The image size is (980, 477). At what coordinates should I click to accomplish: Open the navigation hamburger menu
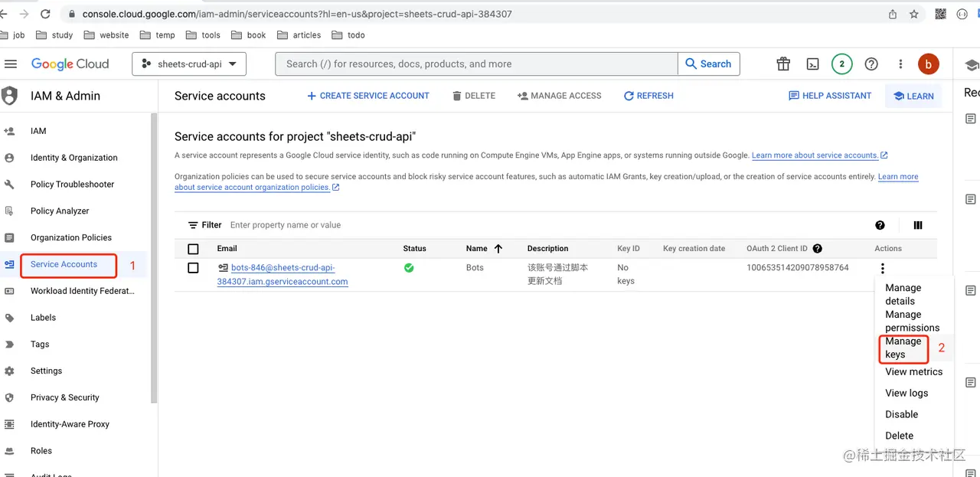coord(11,64)
